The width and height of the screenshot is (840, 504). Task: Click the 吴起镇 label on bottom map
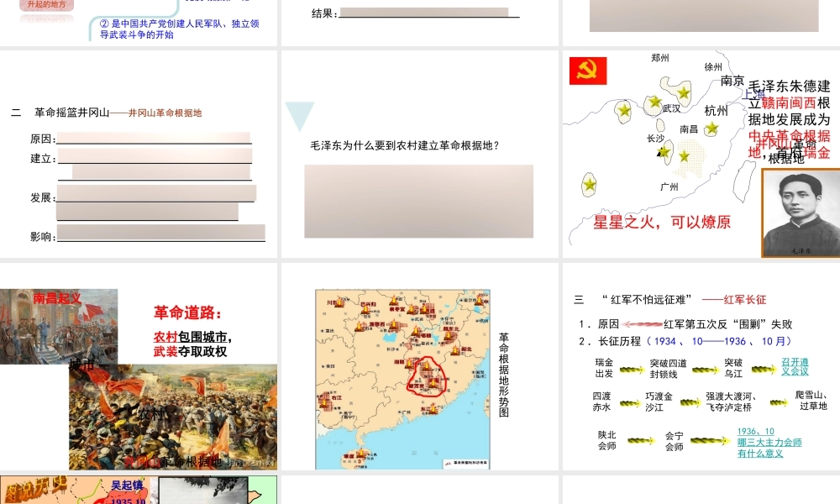(x=127, y=486)
